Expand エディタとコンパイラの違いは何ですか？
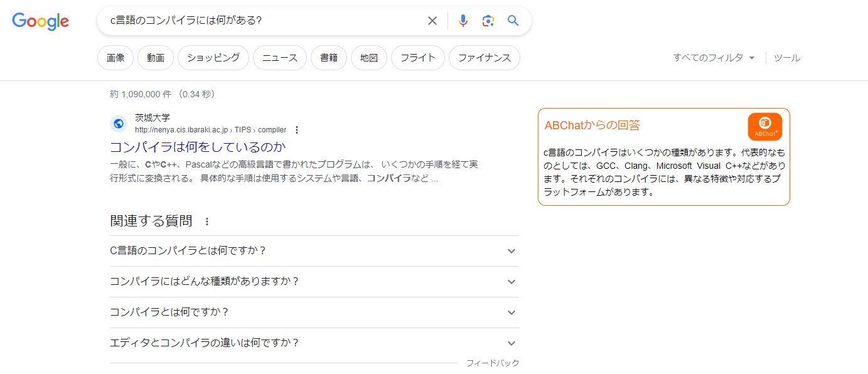868x374 pixels. click(x=314, y=343)
